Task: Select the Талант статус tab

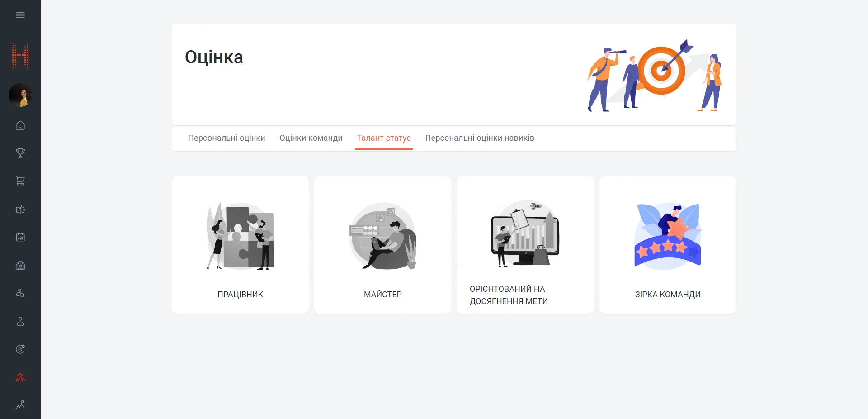Action: coord(383,138)
